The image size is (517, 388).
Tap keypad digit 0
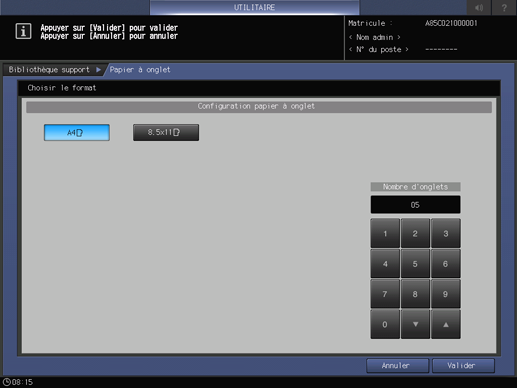(x=385, y=324)
